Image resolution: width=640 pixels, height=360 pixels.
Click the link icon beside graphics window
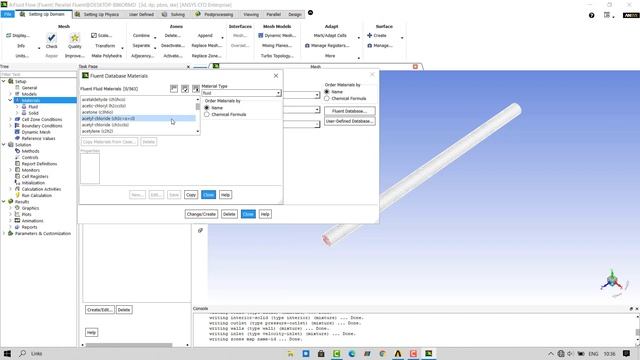200,230
